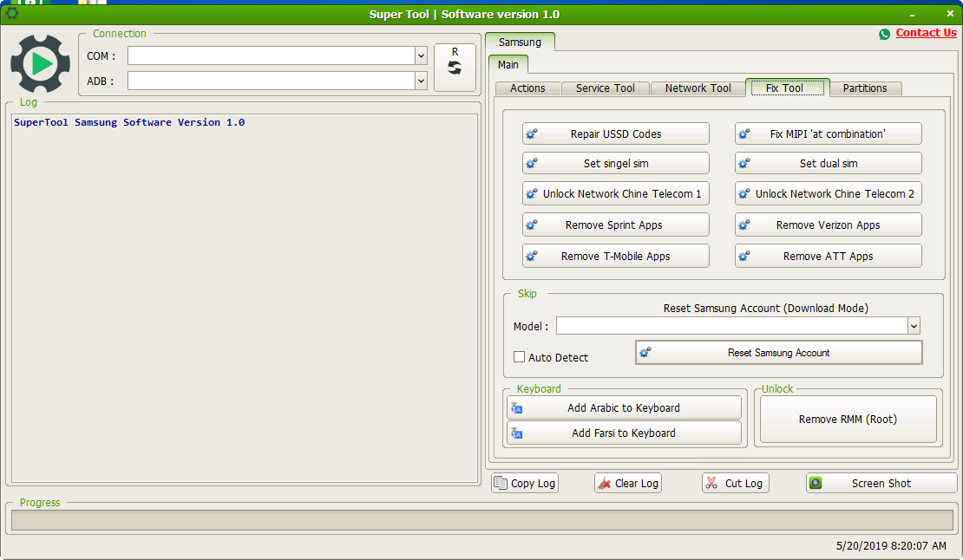Switch to the Service Tool tab

tap(605, 88)
